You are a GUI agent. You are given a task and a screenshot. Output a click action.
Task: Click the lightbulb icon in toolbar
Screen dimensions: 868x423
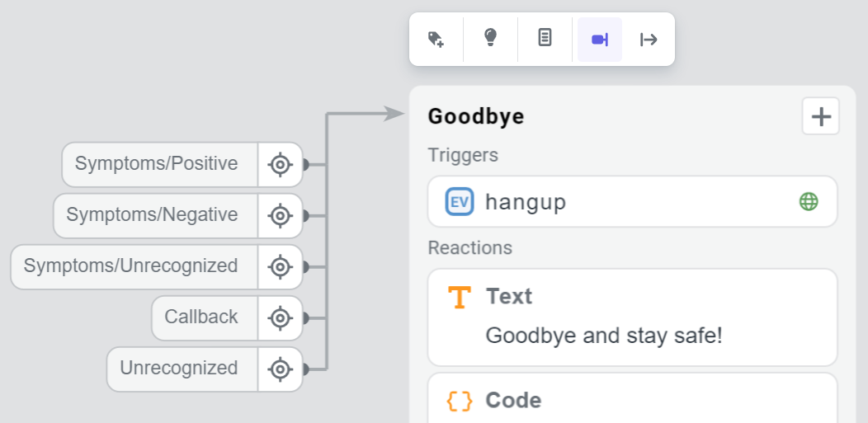pyautogui.click(x=490, y=39)
